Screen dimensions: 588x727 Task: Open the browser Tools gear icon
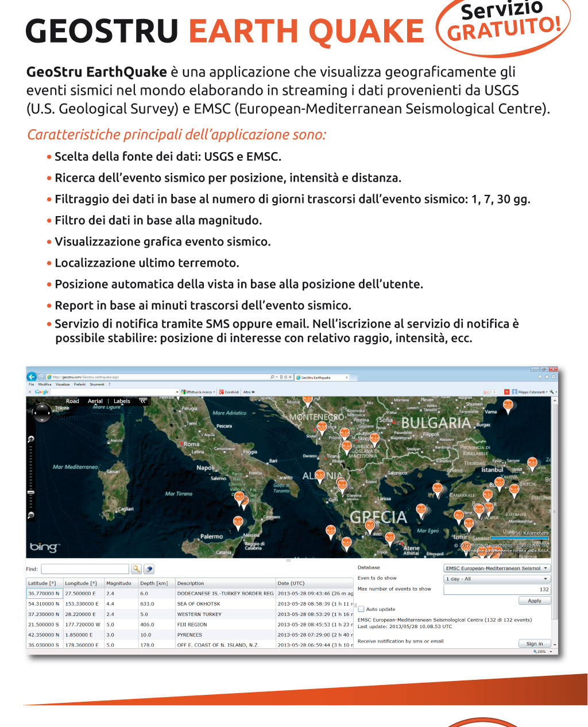pyautogui.click(x=554, y=377)
